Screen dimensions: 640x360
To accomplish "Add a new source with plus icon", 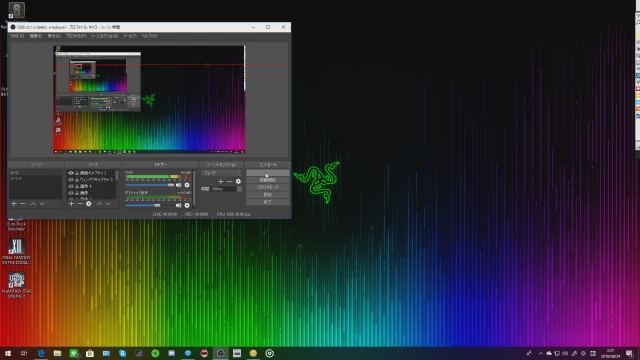I will point(71,203).
